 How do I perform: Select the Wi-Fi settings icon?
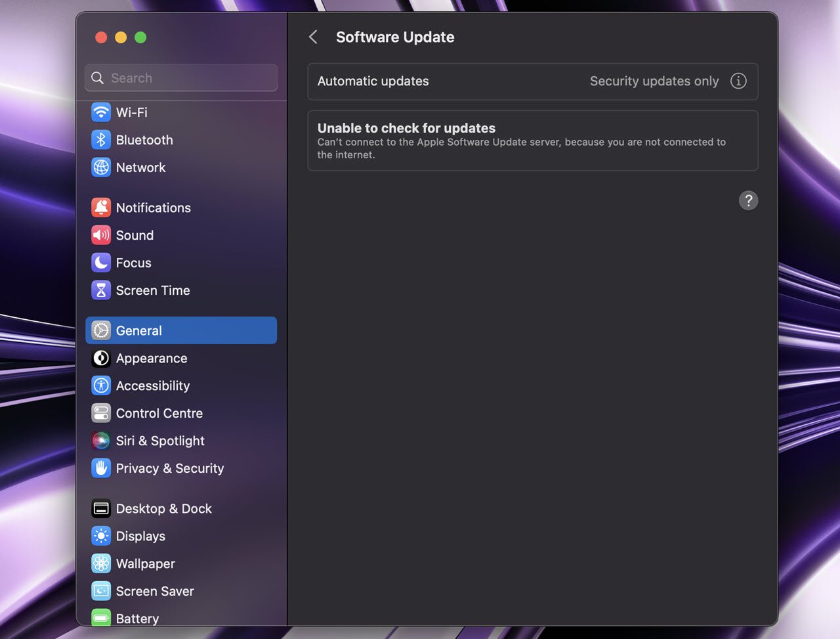[x=101, y=112]
